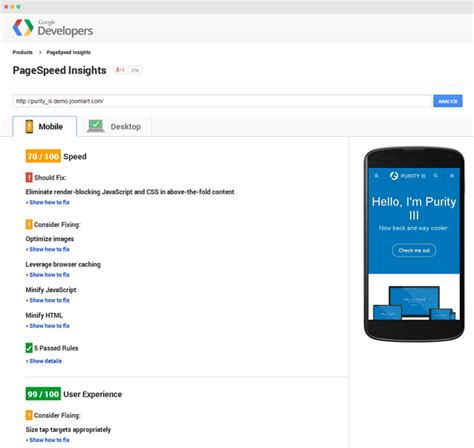Image resolution: width=474 pixels, height=448 pixels.
Task: Click the Purity III logo in phone preview
Action: click(x=407, y=176)
